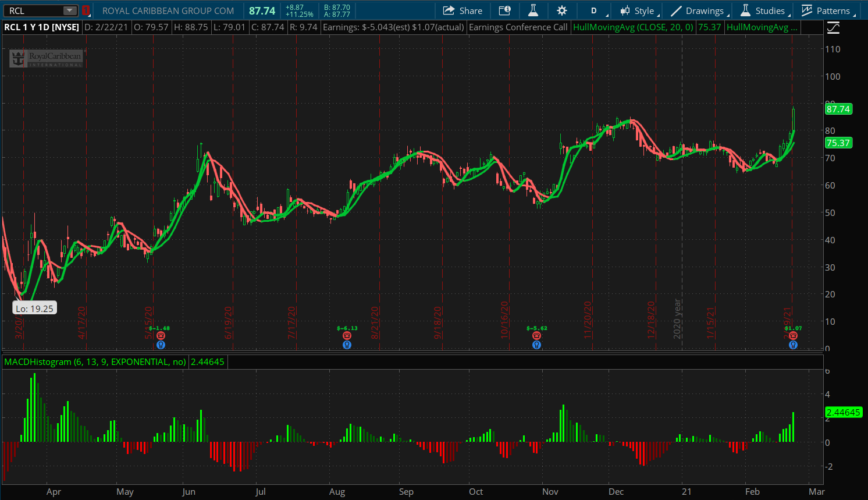Click the Share button
Viewport: 868px width, 500px height.
coord(463,10)
